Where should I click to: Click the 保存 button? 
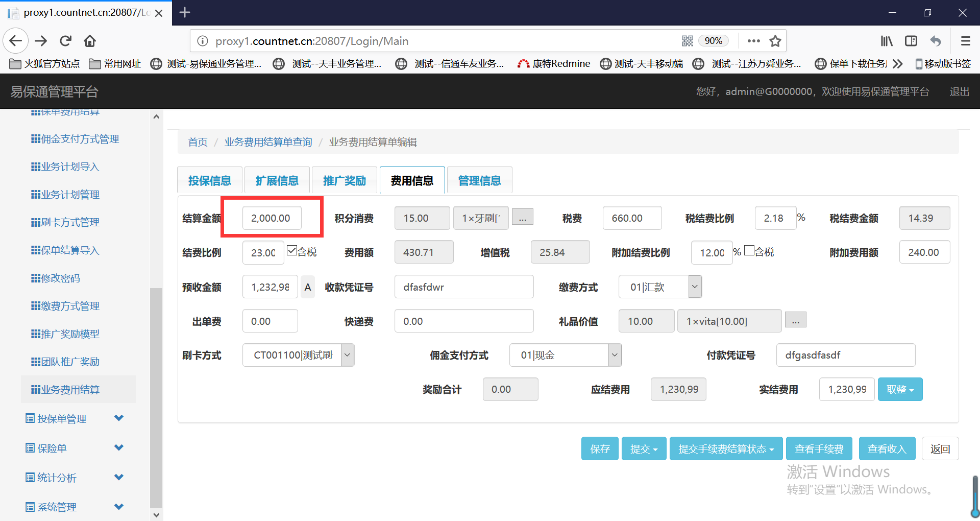point(600,449)
